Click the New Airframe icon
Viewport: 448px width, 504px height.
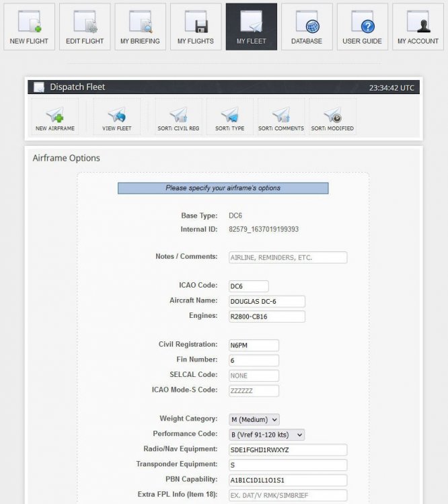[54, 118]
